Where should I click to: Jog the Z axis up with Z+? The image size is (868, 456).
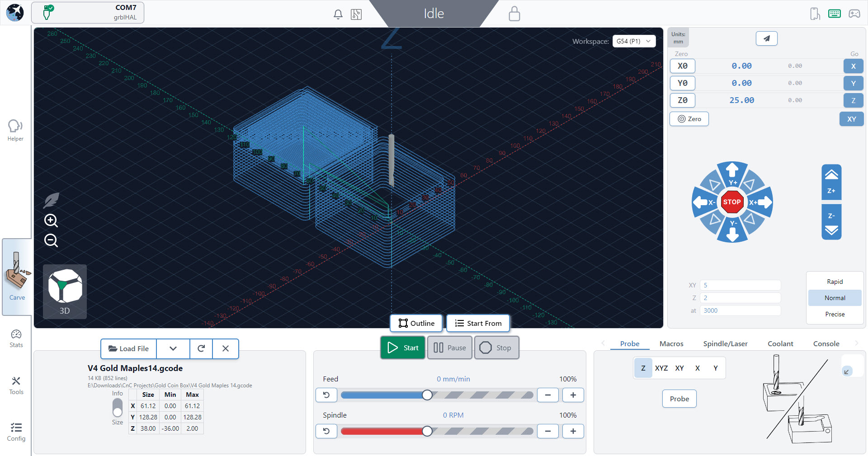(831, 182)
